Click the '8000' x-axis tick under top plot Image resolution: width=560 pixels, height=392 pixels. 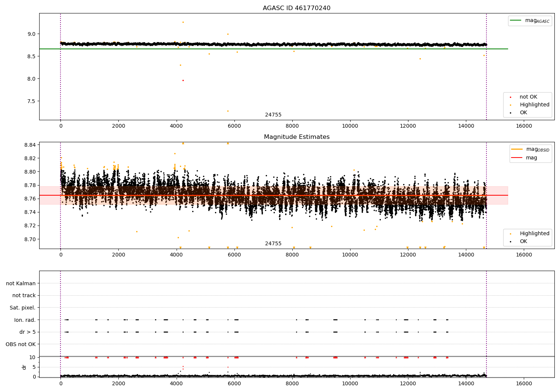(292, 126)
